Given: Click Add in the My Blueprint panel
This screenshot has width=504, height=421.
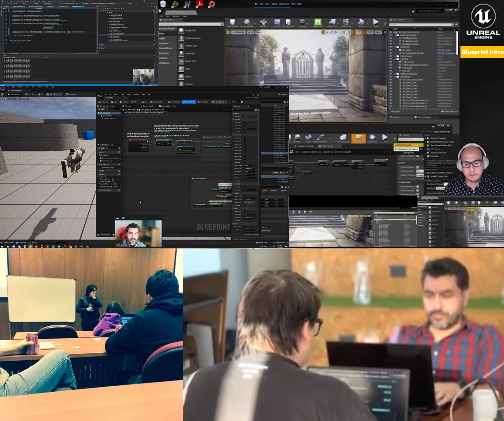Looking at the screenshot, I should (x=101, y=148).
